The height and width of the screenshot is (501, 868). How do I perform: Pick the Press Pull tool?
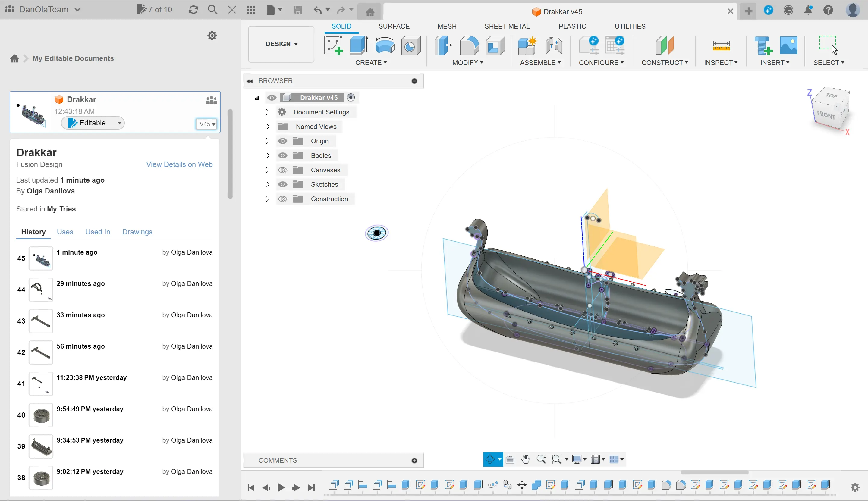point(443,45)
